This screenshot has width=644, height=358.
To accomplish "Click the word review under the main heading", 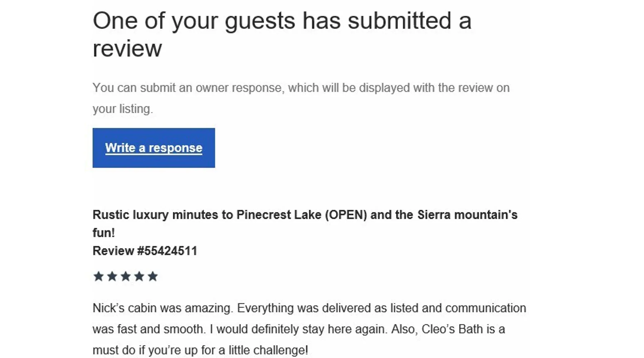I will (x=127, y=49).
